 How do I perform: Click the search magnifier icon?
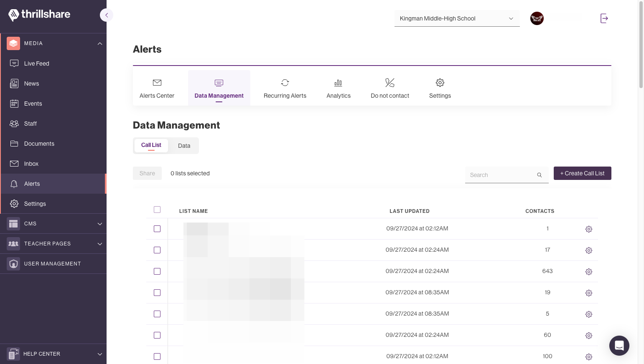click(x=540, y=175)
